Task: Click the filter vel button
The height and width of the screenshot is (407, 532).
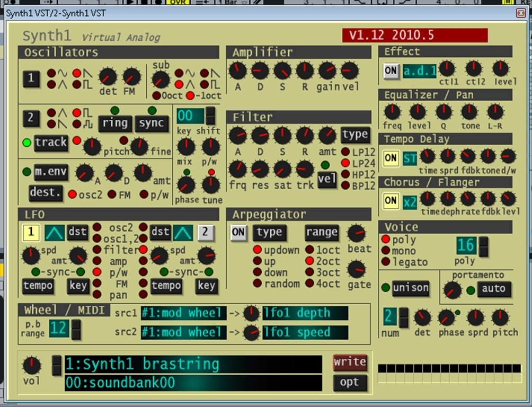Action: pyautogui.click(x=327, y=180)
